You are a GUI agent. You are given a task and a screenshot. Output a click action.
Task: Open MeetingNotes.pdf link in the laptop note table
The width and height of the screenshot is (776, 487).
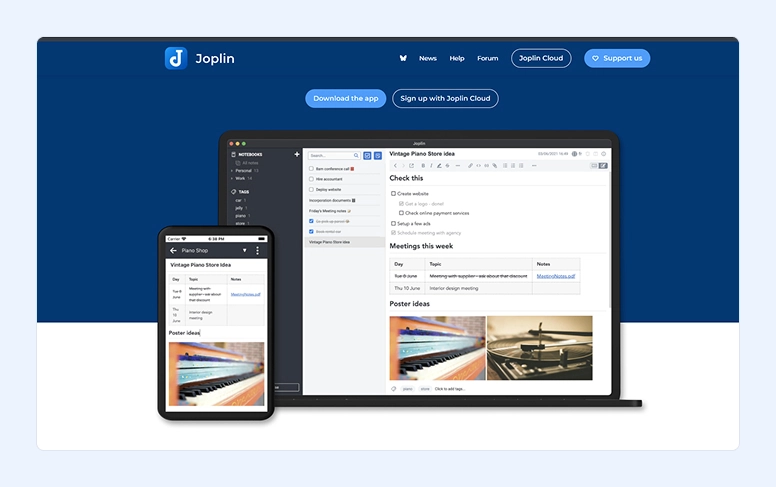556,276
